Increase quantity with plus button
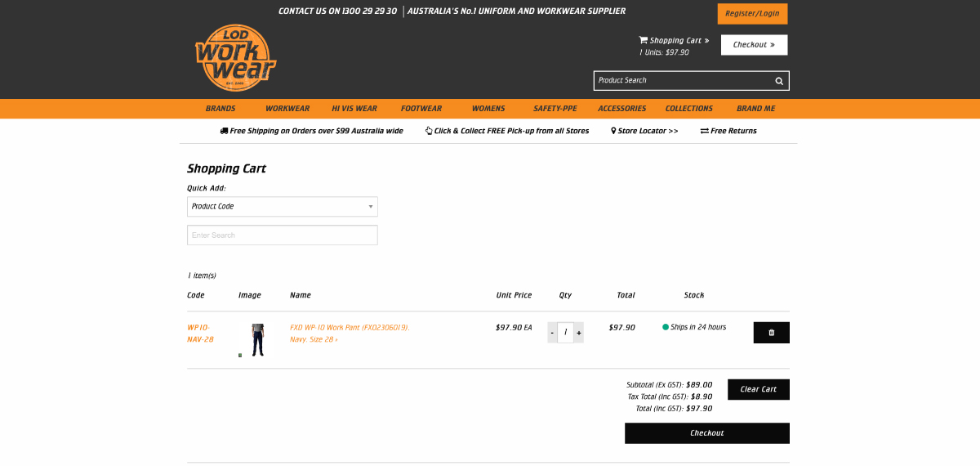The width and height of the screenshot is (980, 466). [x=579, y=333]
